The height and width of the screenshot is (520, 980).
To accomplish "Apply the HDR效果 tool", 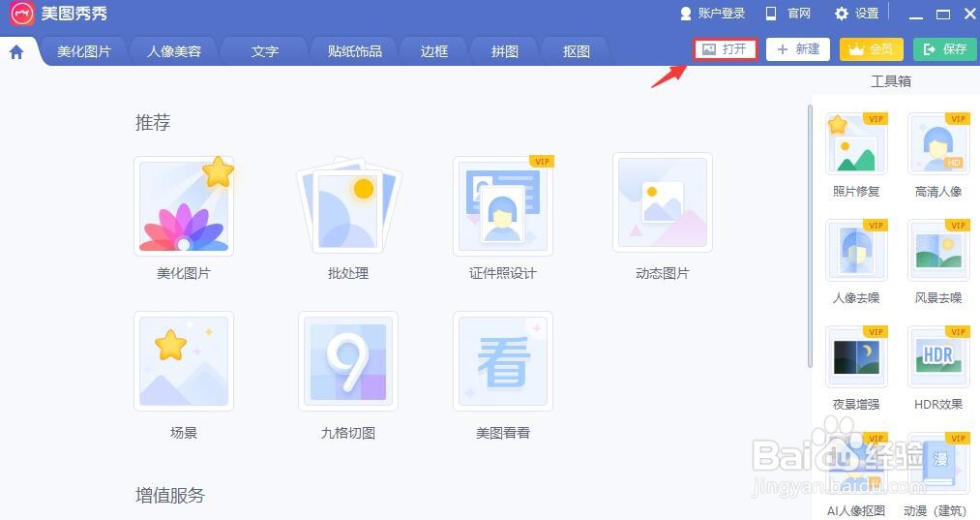I will tap(938, 356).
